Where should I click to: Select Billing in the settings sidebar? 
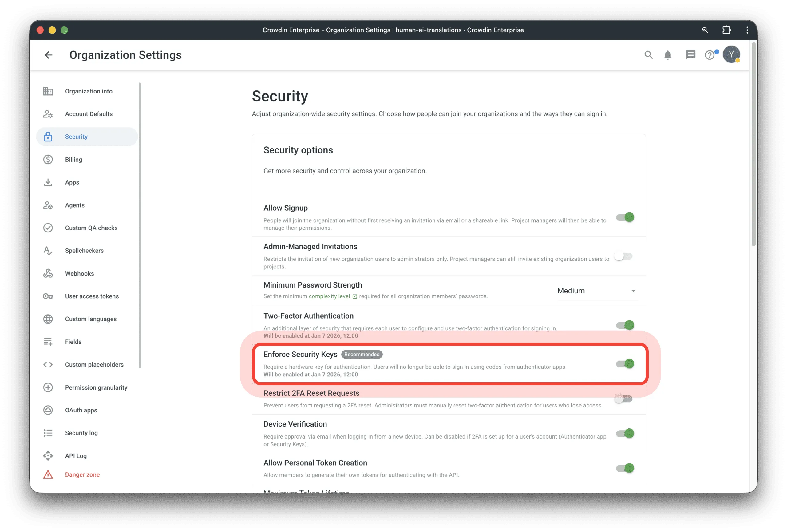(x=73, y=160)
